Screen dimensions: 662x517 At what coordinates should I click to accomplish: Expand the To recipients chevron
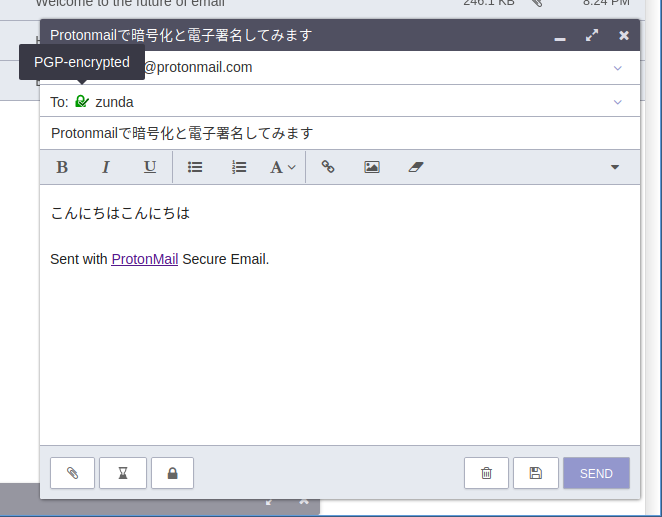coord(618,102)
